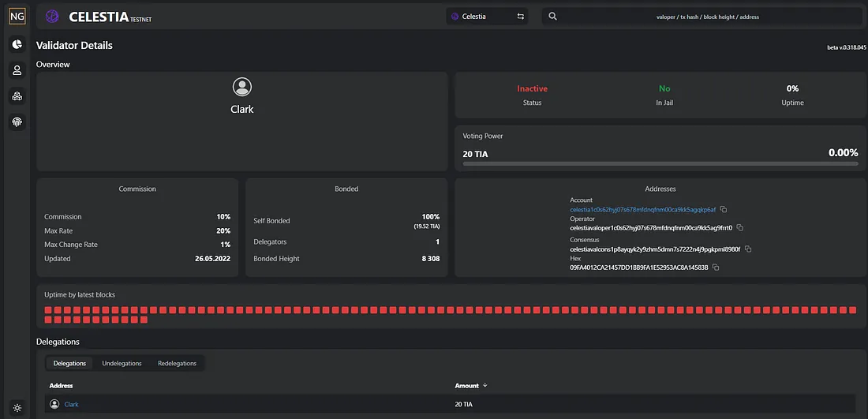
Task: Click the NG logo in the sidebar
Action: [17, 17]
